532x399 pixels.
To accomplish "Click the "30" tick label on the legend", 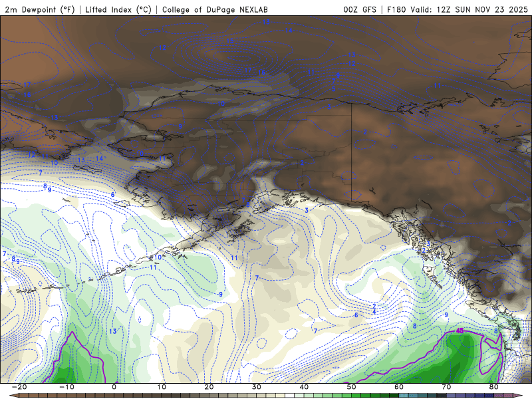I will click(x=257, y=387).
